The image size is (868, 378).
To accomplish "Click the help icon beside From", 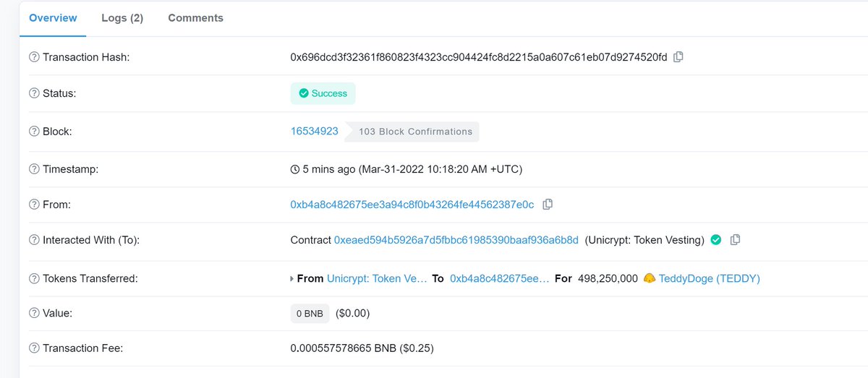I will tap(34, 205).
